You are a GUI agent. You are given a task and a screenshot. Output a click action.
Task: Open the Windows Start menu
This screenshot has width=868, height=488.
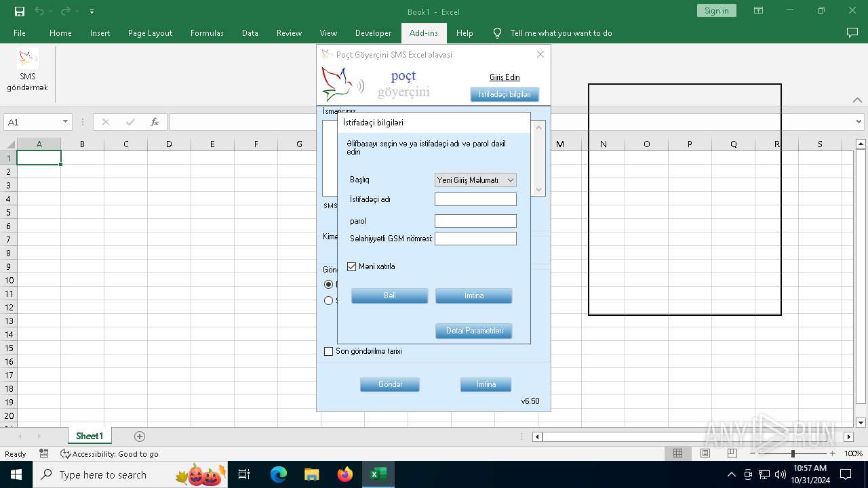(16, 474)
